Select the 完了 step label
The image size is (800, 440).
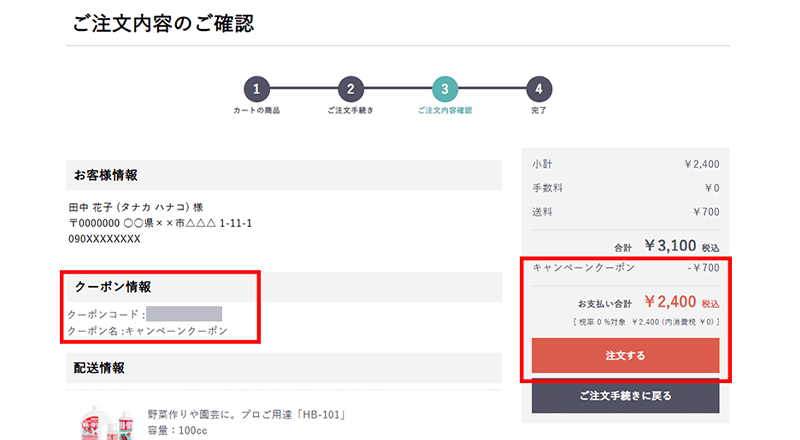click(x=539, y=110)
